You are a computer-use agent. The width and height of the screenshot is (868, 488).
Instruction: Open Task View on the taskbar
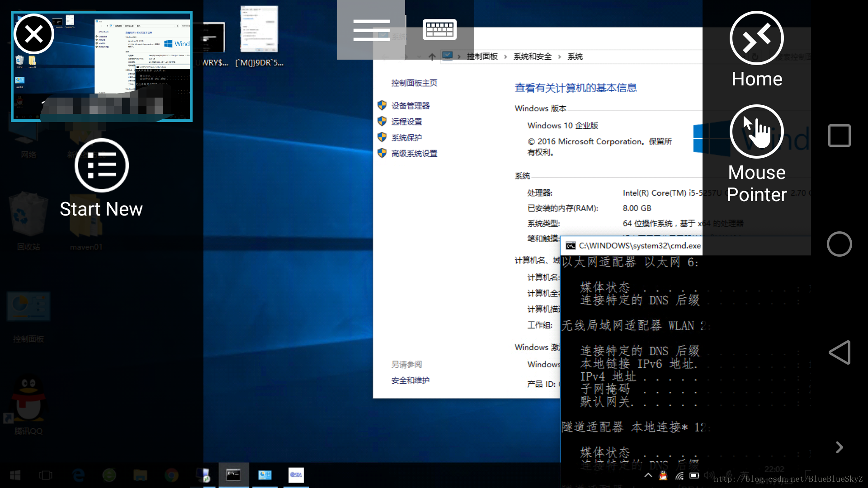pyautogui.click(x=46, y=475)
